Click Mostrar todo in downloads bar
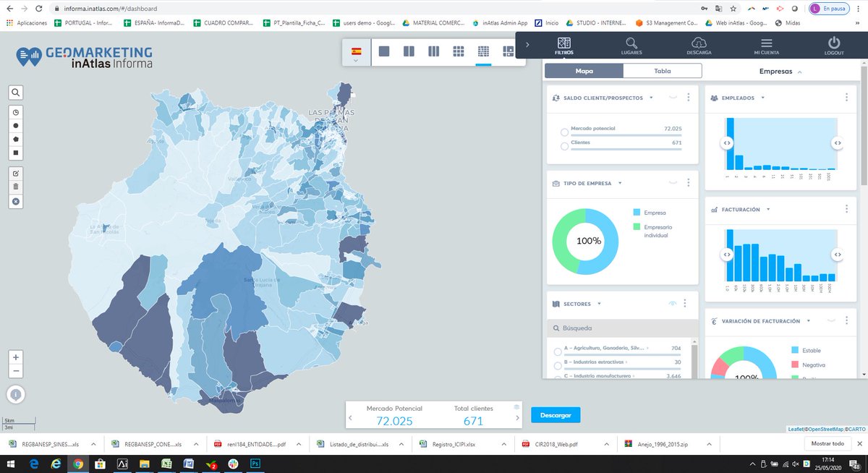Viewport: 868px width, 473px height. 827,443
